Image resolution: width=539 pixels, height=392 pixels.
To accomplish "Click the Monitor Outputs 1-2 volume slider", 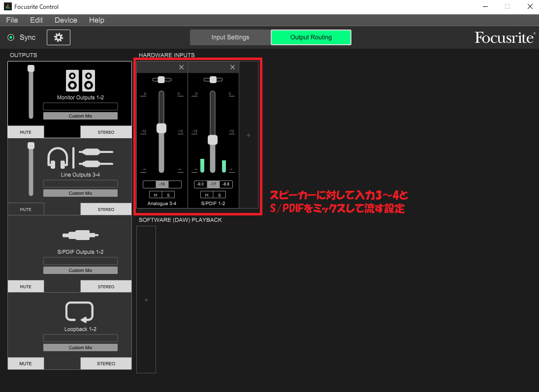I will click(31, 92).
